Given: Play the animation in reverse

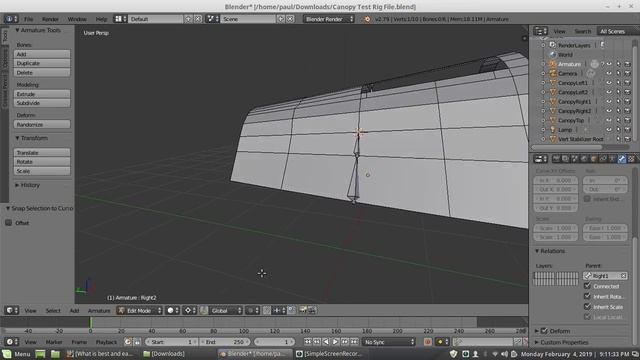Looking at the screenshot, I should [x=326, y=342].
